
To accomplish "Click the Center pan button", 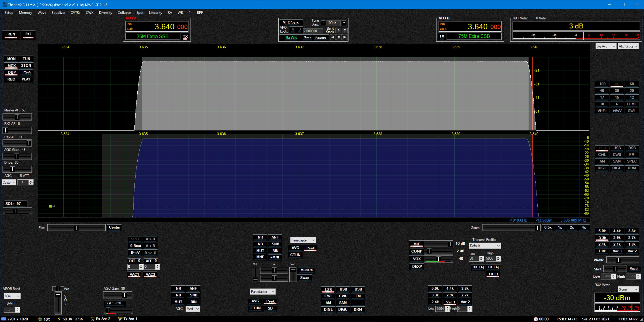I will [x=114, y=227].
